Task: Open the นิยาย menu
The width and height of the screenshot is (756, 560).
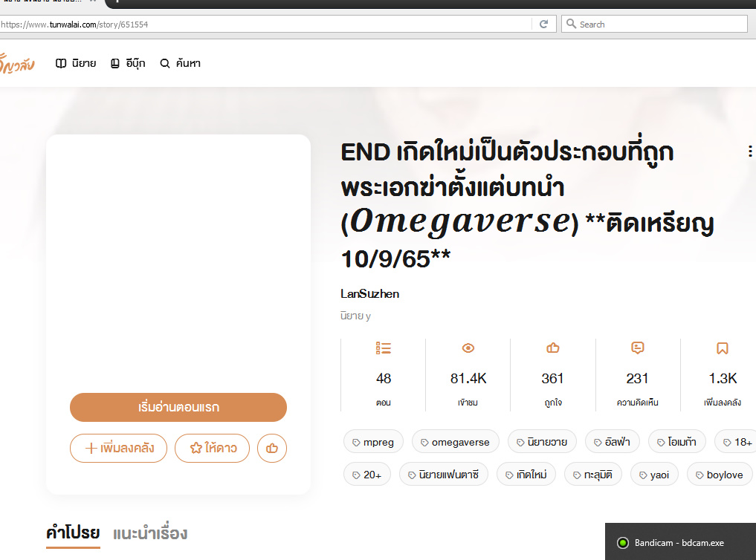Action: click(x=76, y=63)
